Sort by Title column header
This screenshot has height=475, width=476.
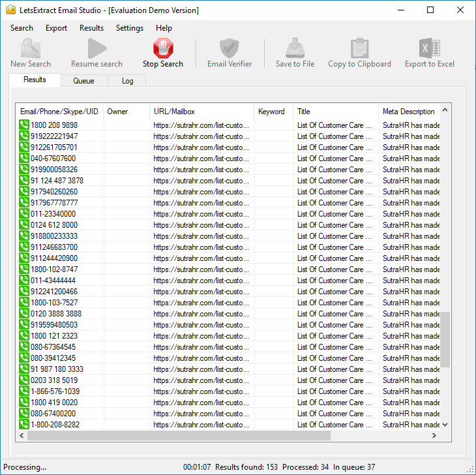[x=336, y=112]
